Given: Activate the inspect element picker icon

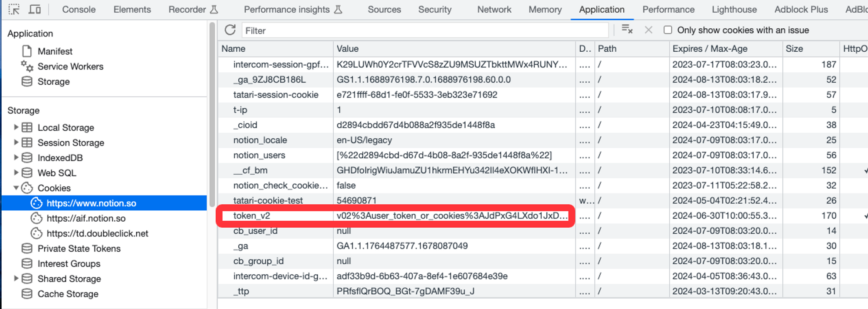Looking at the screenshot, I should [x=14, y=9].
